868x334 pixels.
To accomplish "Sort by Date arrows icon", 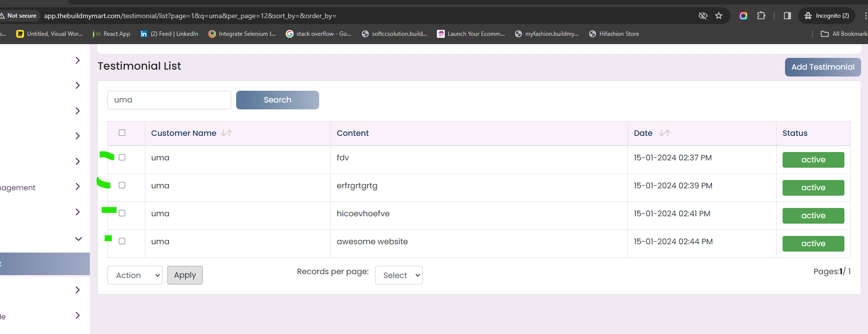I will pyautogui.click(x=665, y=133).
